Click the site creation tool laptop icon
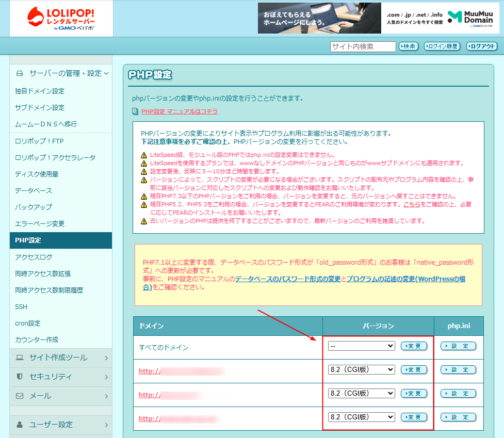 pyautogui.click(x=20, y=358)
